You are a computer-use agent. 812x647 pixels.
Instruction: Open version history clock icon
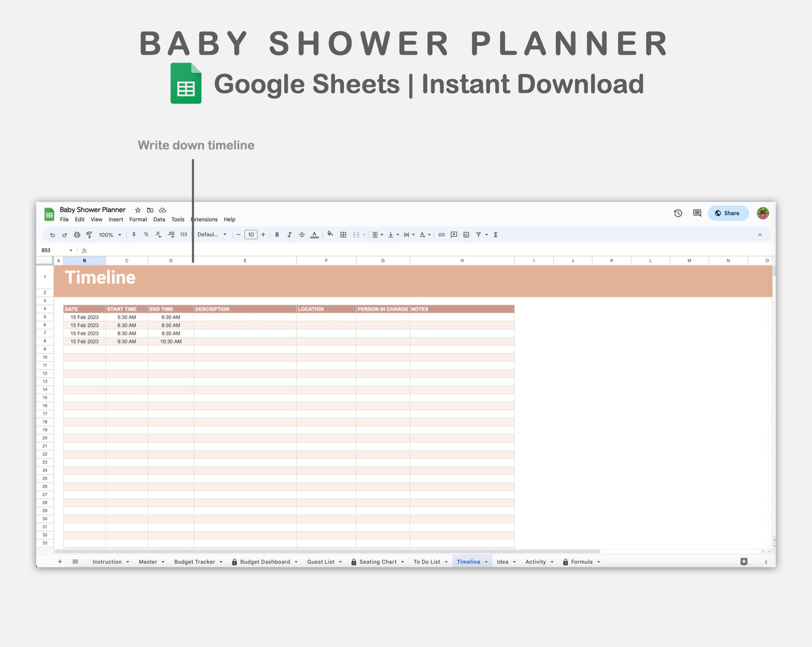[678, 213]
